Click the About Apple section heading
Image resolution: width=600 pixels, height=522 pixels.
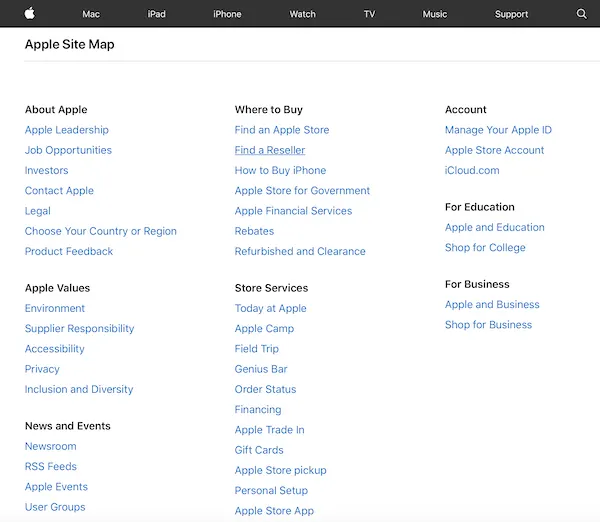[x=56, y=109]
